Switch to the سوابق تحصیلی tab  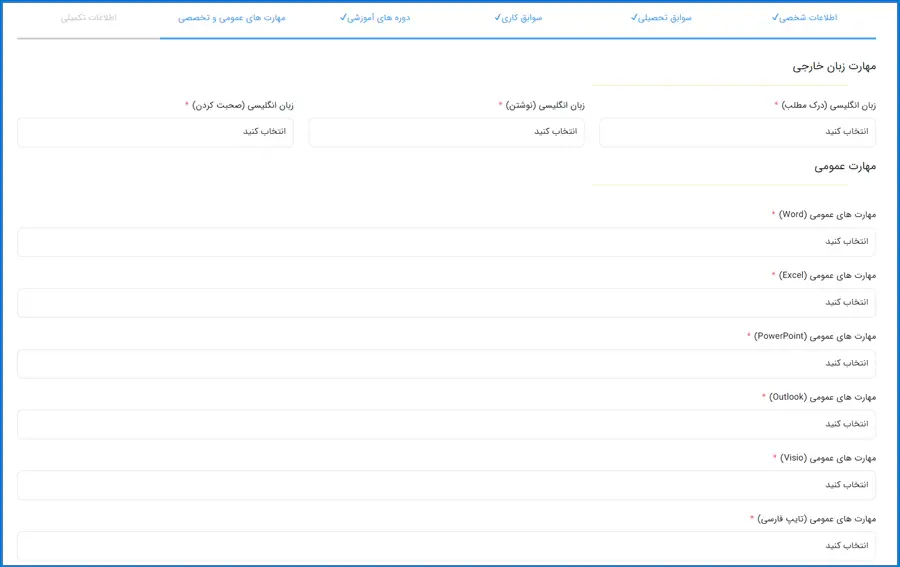662,18
